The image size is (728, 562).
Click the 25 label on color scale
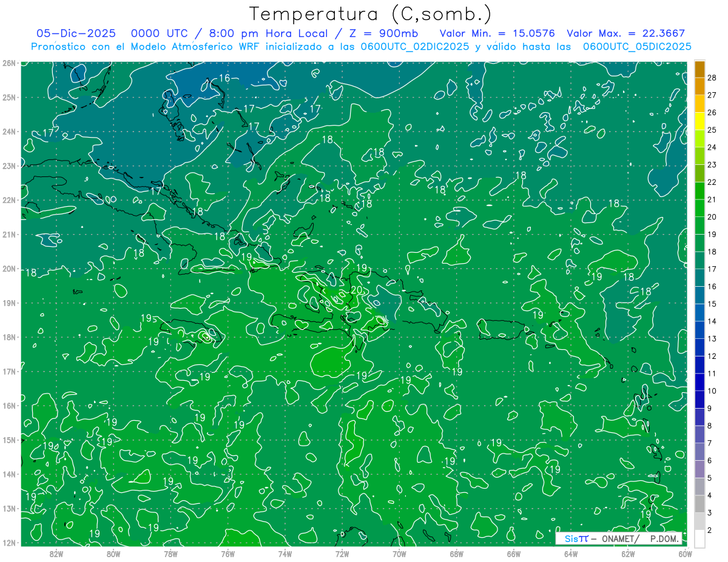click(712, 130)
